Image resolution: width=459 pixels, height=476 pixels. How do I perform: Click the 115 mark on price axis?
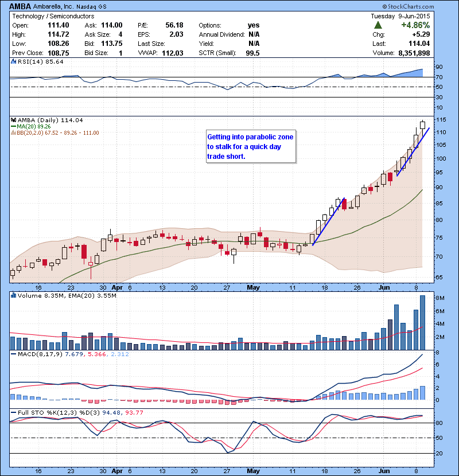tap(441, 120)
